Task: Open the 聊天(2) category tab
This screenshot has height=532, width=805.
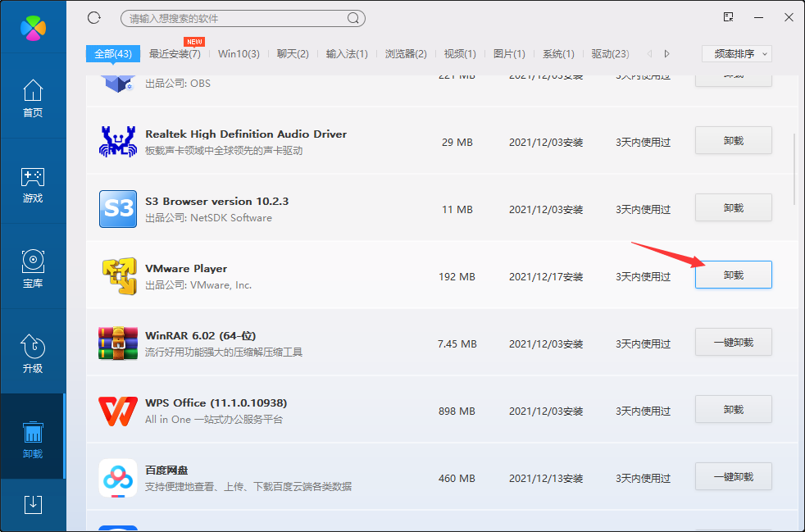Action: (293, 53)
